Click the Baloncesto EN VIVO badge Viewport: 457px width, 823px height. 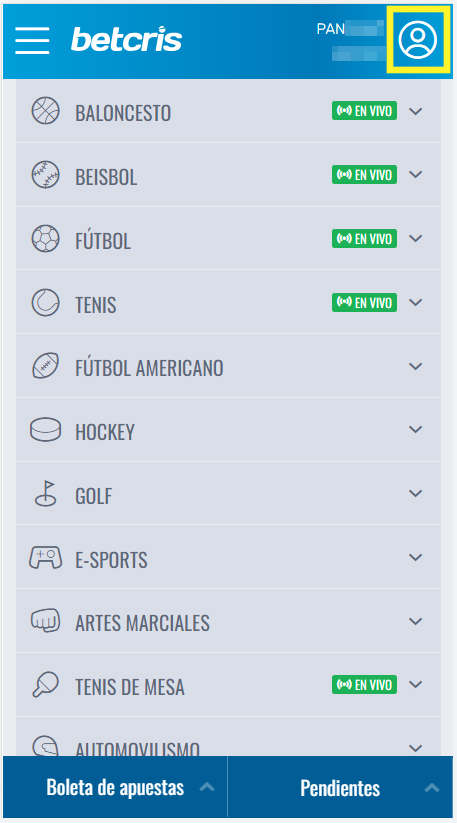[364, 111]
